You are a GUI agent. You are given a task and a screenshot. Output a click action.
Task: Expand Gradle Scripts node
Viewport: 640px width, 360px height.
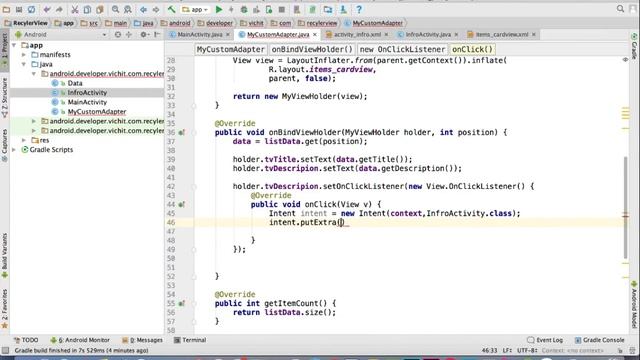[15, 149]
